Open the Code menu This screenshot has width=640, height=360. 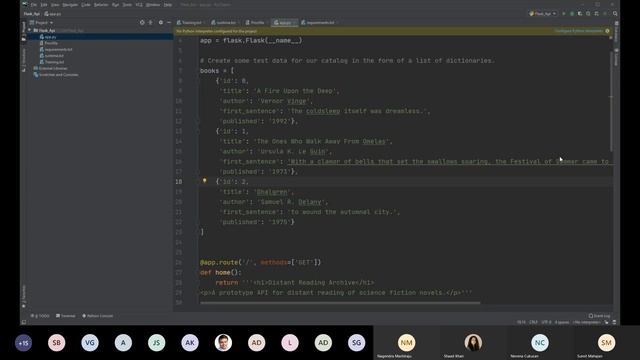[x=86, y=4]
